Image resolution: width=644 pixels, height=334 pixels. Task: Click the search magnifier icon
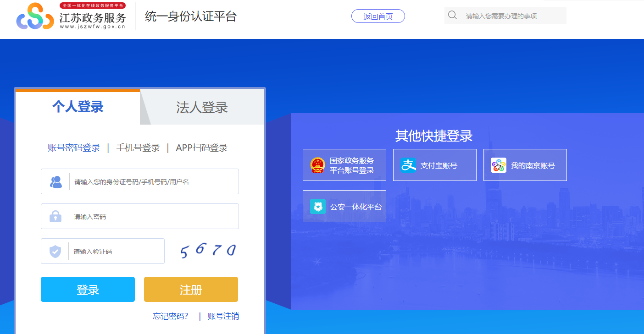pyautogui.click(x=452, y=15)
